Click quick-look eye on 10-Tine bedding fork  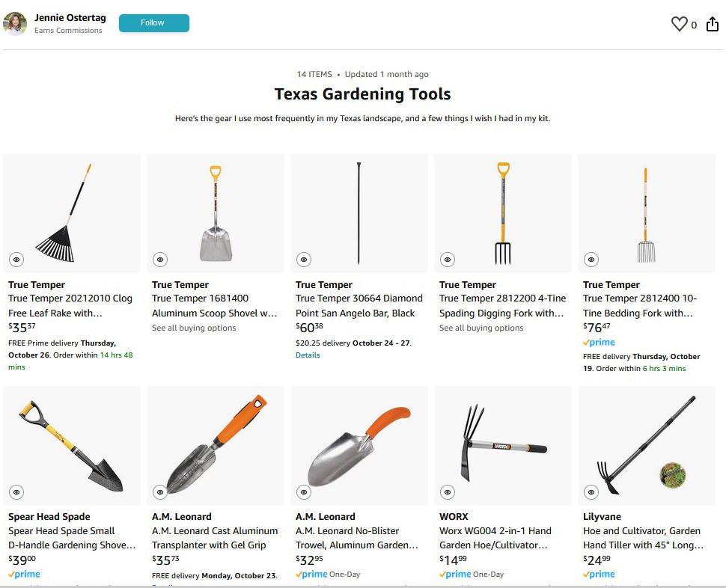[591, 260]
